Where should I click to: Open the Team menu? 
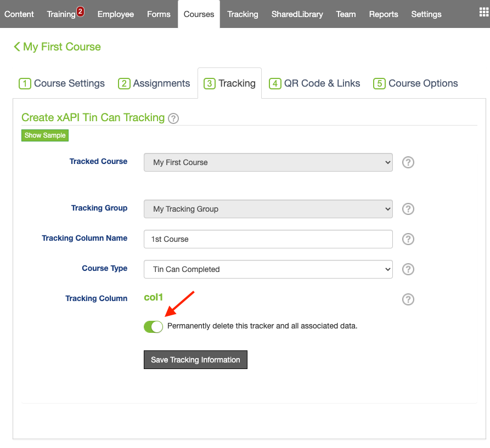346,14
